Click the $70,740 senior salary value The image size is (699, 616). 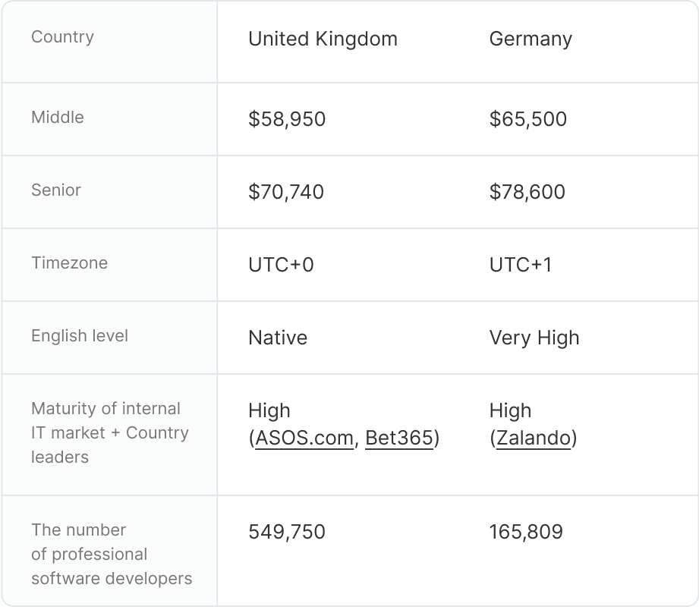pyautogui.click(x=286, y=192)
